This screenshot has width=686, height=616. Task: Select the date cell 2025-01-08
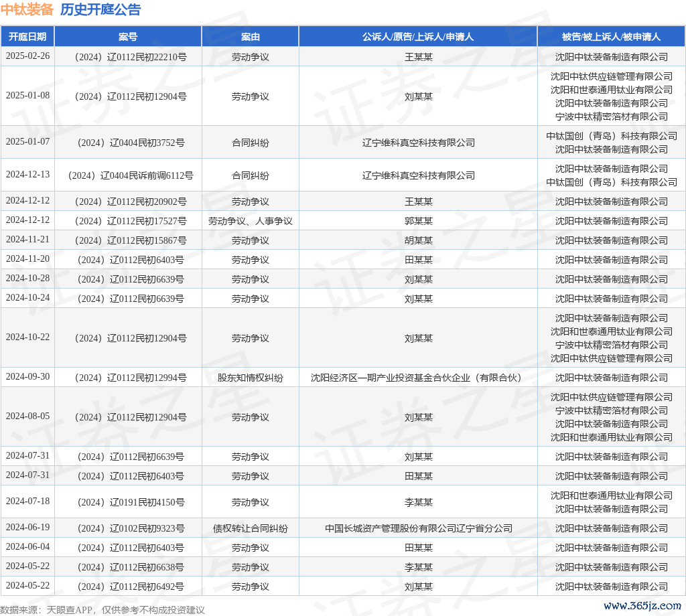coord(27,95)
